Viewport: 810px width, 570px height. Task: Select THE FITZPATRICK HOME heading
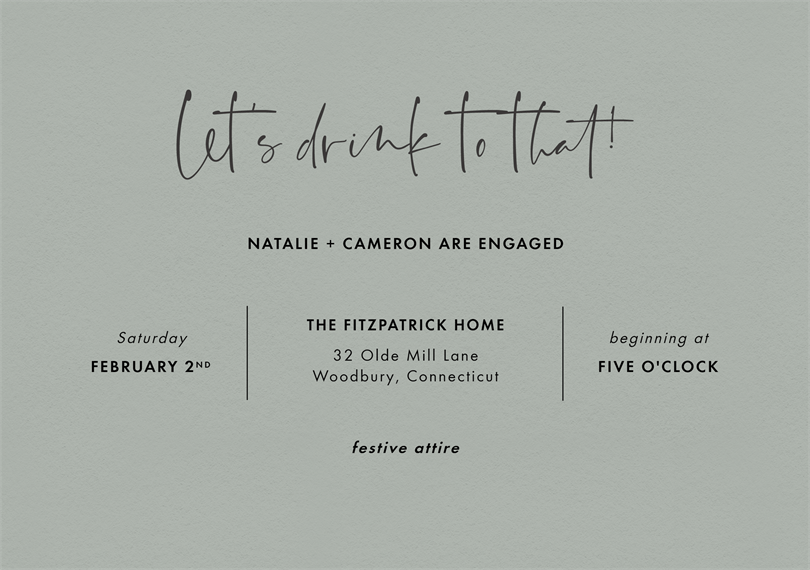(x=405, y=325)
